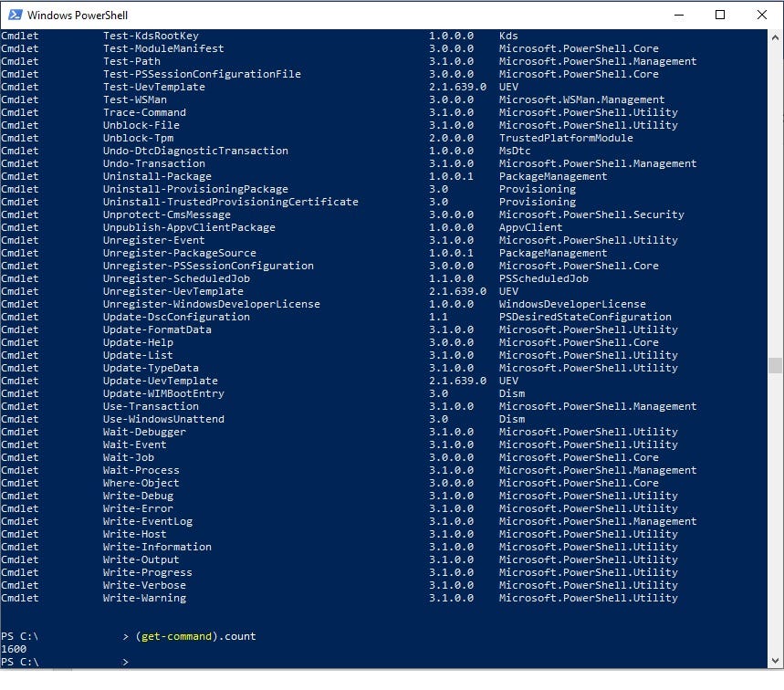Click the Write-Warning cmdlet name
The image size is (784, 690).
click(x=144, y=598)
